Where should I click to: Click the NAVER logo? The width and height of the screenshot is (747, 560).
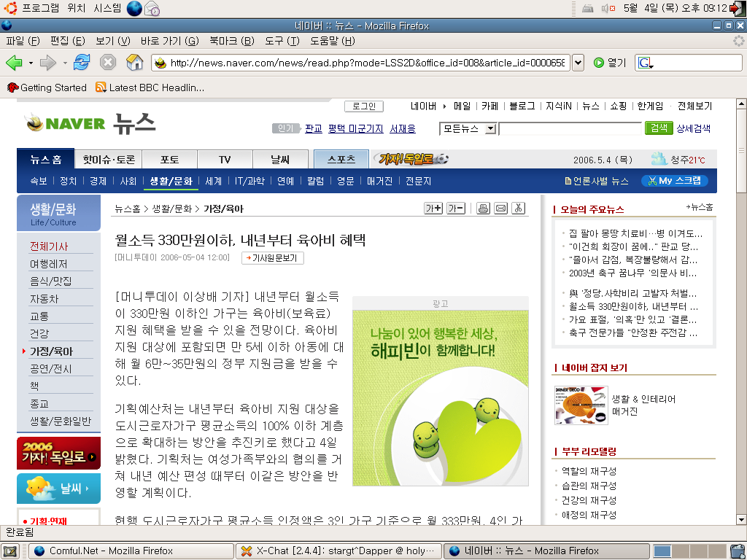tap(66, 123)
